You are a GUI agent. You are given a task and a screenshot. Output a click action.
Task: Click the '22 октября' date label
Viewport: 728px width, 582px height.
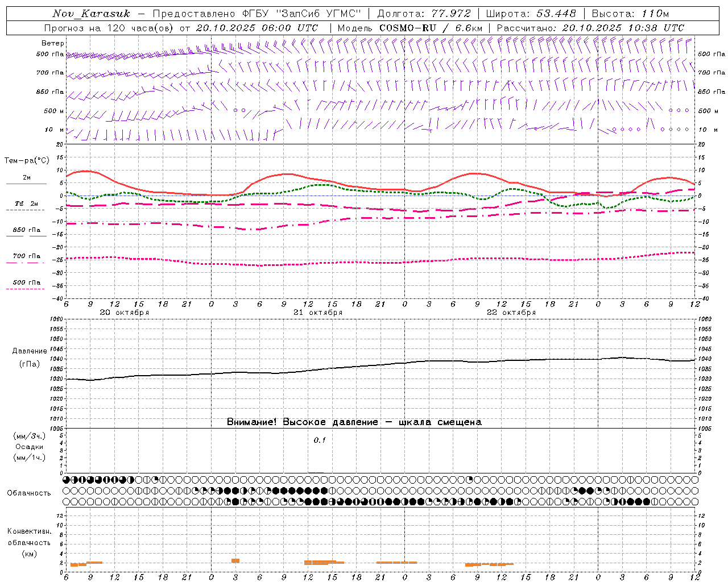pos(511,313)
